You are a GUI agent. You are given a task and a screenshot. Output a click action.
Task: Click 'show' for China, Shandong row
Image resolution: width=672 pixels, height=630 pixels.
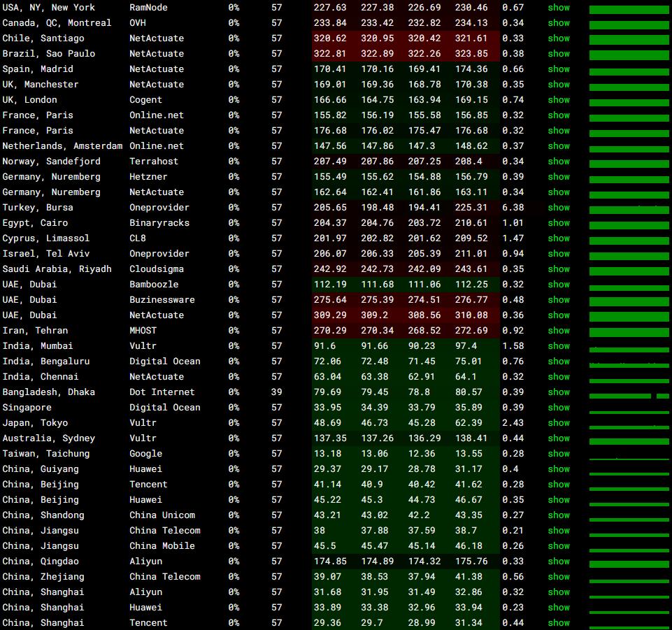(x=559, y=515)
